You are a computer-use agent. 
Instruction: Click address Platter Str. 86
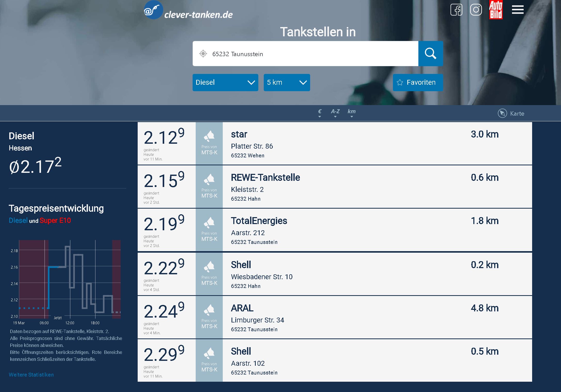tap(252, 146)
